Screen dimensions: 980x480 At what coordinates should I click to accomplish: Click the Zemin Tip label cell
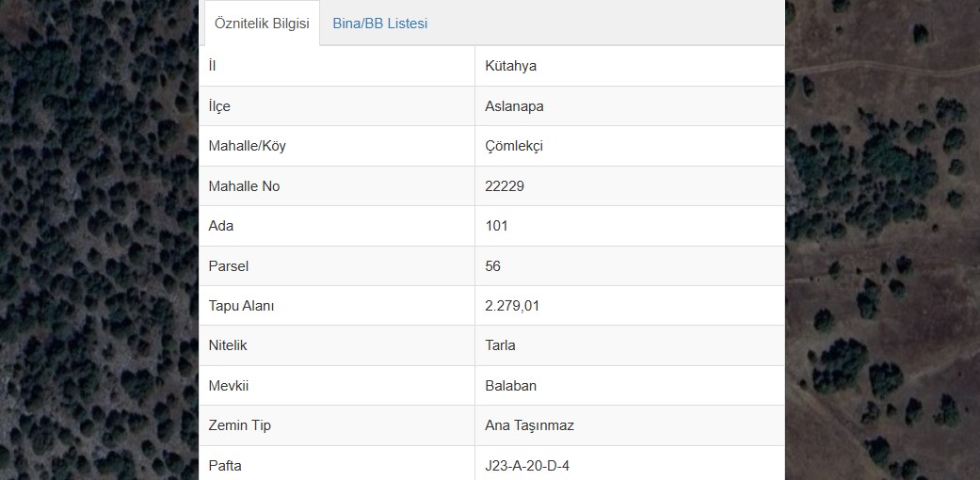[337, 425]
